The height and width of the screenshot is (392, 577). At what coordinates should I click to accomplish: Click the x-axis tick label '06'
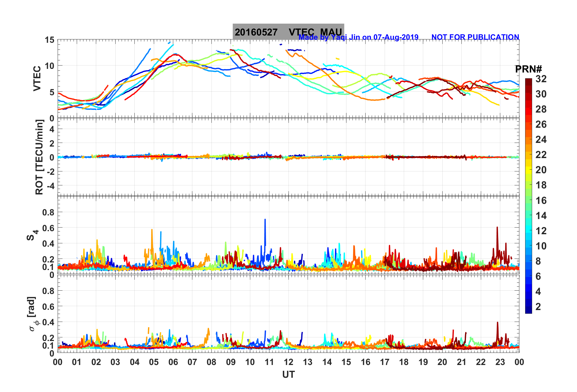click(x=173, y=362)
